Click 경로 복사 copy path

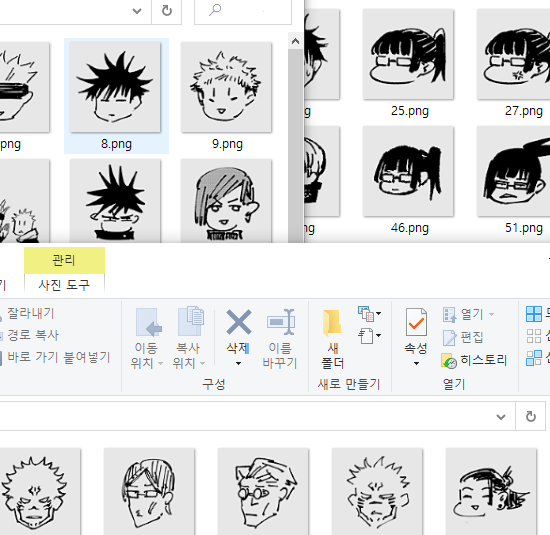click(x=32, y=335)
